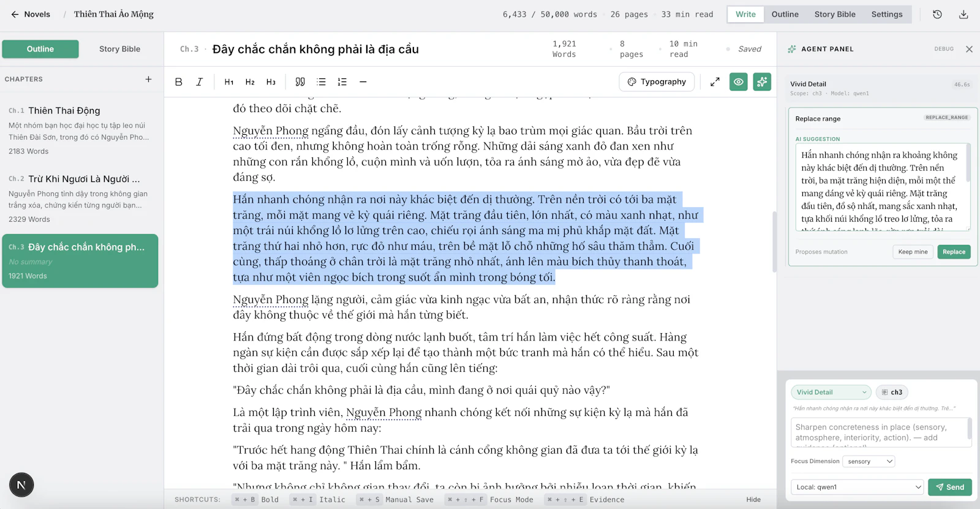The width and height of the screenshot is (980, 509).
Task: Set Heading 3 style
Action: pyautogui.click(x=271, y=81)
